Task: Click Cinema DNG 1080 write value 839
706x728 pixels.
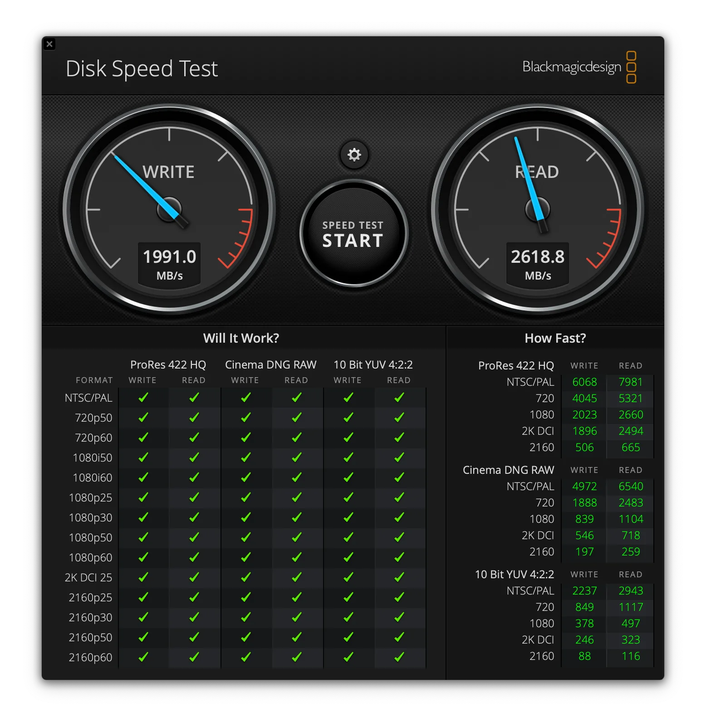Action: point(584,519)
